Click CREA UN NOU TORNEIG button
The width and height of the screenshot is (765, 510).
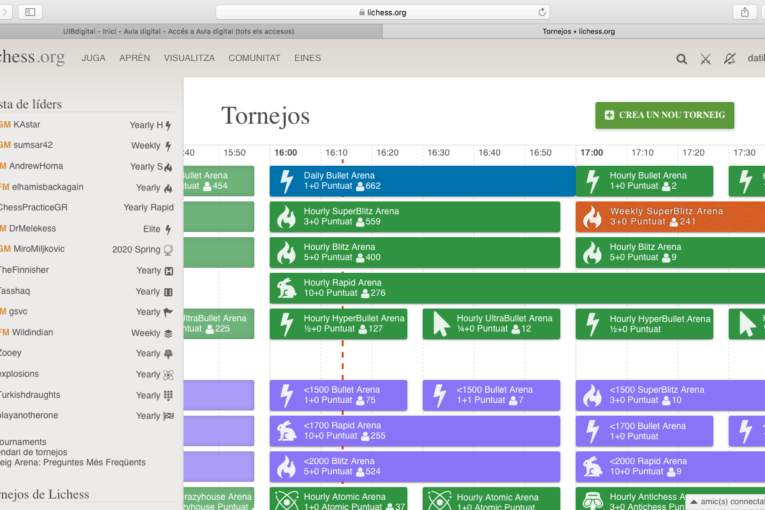pyautogui.click(x=664, y=115)
